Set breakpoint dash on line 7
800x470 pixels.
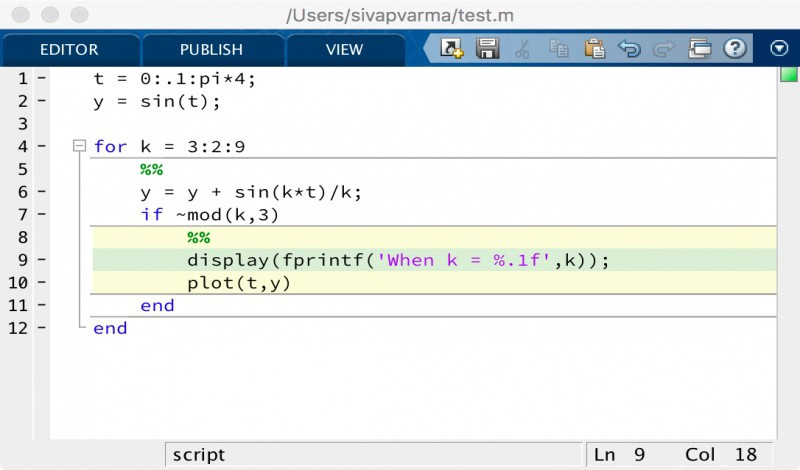(42, 214)
